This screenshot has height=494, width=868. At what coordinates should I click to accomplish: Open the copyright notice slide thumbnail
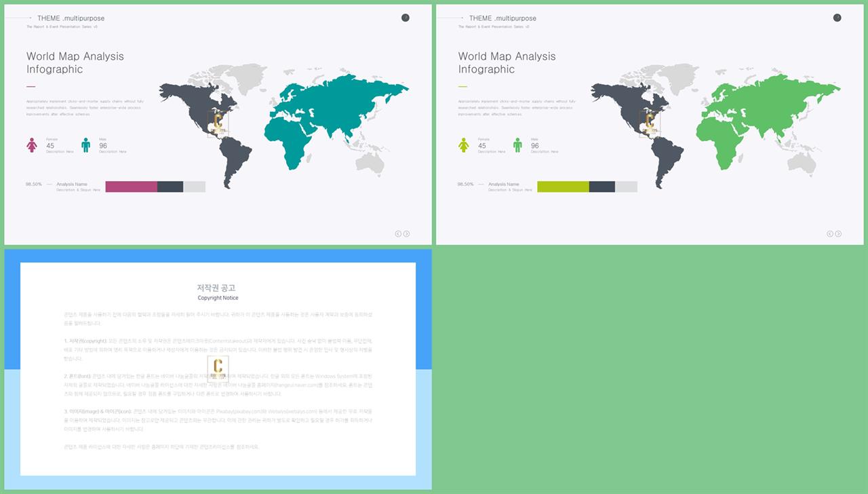218,369
